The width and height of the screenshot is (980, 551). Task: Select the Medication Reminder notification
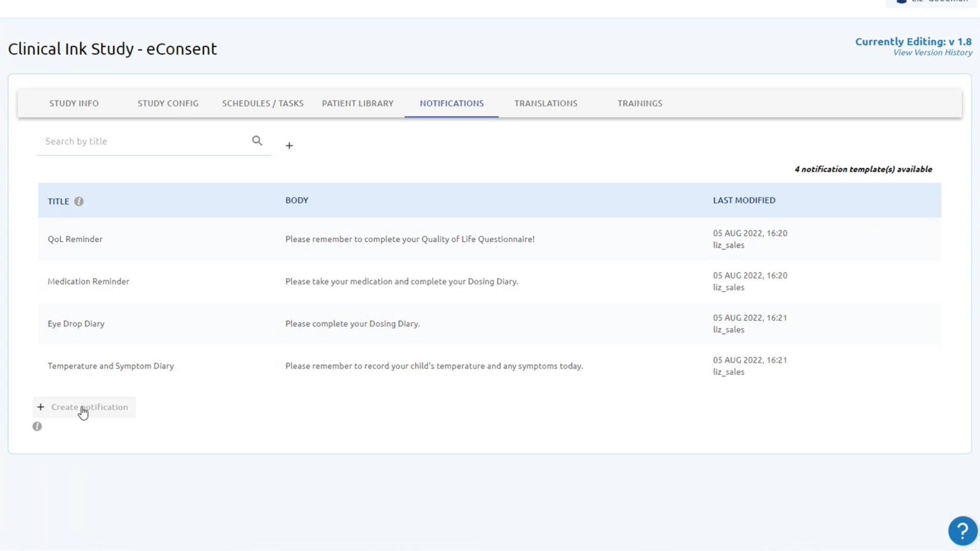(x=489, y=282)
